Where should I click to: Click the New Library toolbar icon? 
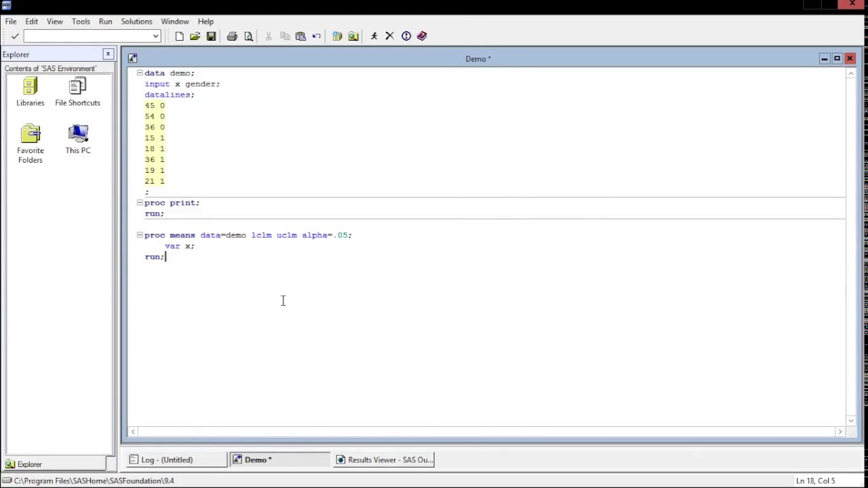(x=337, y=36)
